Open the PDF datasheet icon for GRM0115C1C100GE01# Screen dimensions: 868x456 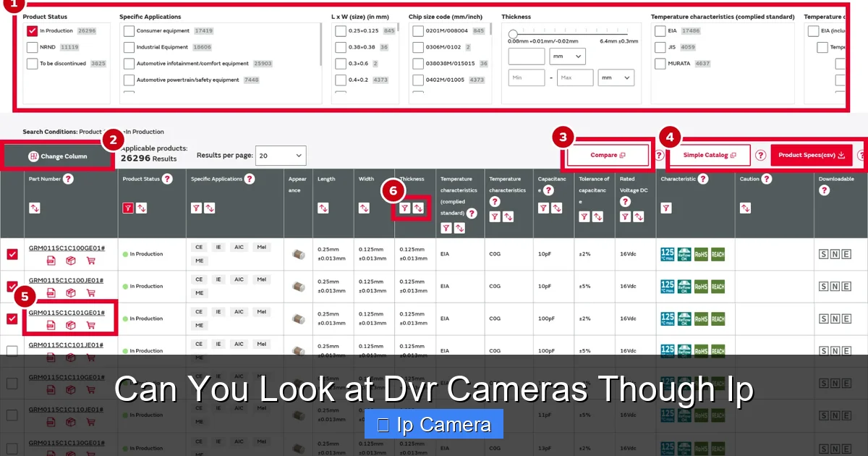(x=51, y=261)
